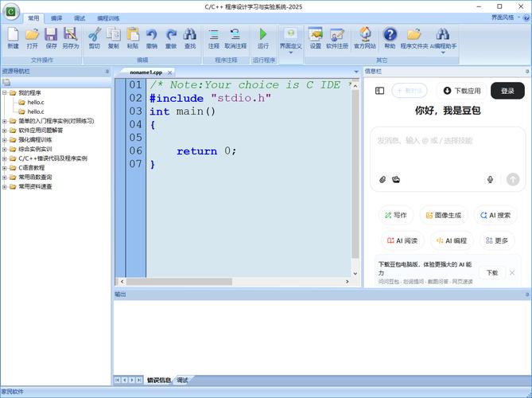Image resolution: width=532 pixels, height=398 pixels.
Task: Click the 新建 (New file) toolbar icon
Action: pyautogui.click(x=13, y=35)
